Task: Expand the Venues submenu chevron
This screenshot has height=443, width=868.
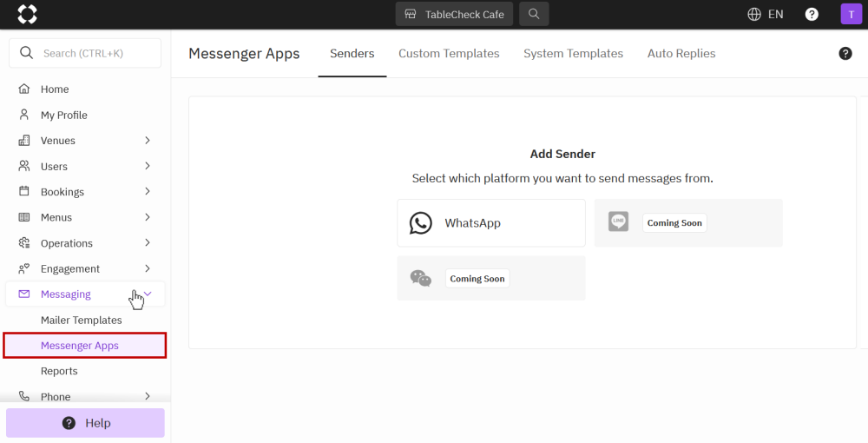Action: (148, 141)
